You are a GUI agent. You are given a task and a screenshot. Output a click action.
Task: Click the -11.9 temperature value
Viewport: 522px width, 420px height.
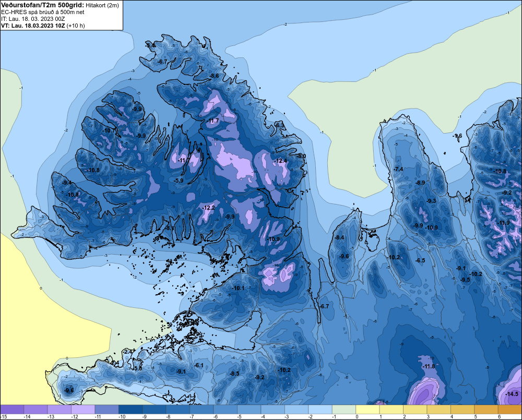point(503,223)
